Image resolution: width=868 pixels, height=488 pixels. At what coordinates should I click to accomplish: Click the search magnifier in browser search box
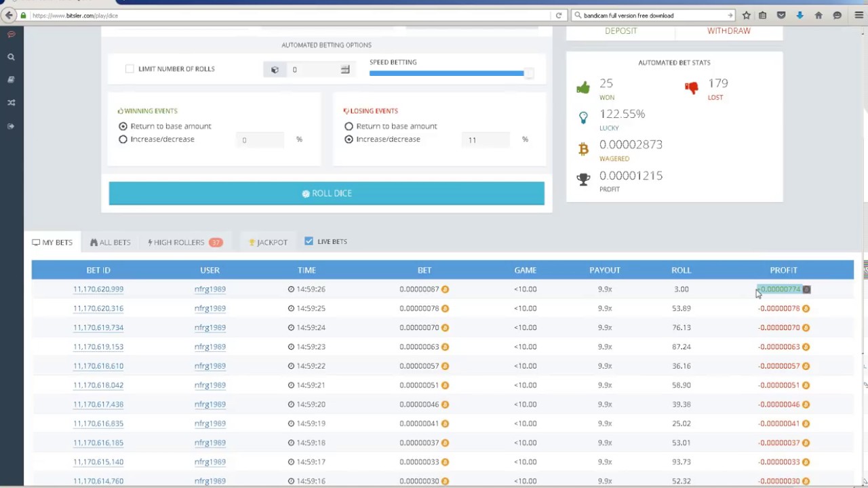pyautogui.click(x=578, y=15)
